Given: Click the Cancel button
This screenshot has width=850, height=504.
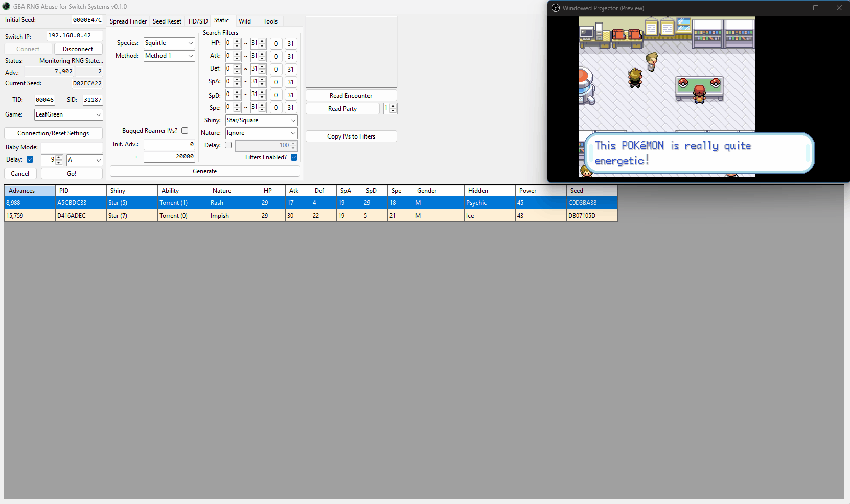Looking at the screenshot, I should tap(20, 174).
